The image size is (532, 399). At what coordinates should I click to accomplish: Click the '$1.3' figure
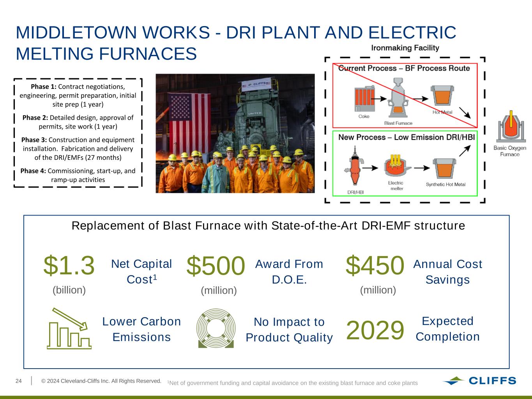[x=69, y=266]
